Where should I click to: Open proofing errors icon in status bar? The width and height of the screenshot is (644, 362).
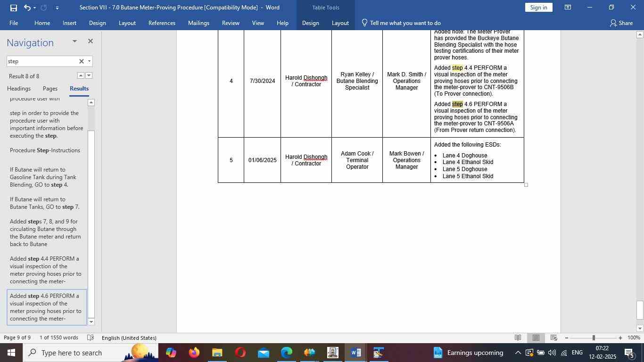pos(91,337)
